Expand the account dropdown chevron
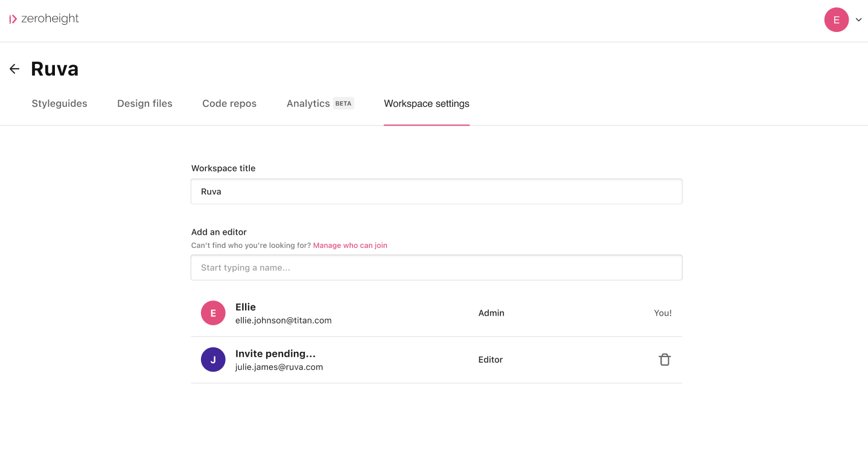The image size is (868, 467). coord(858,20)
